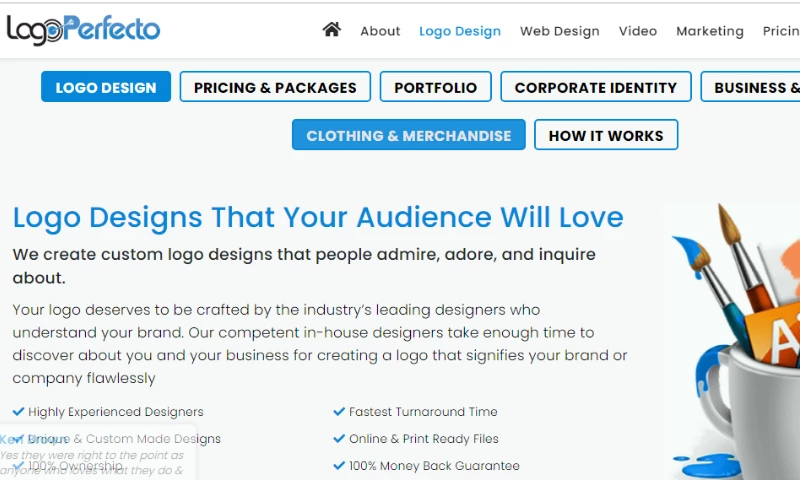Click checkmark beside Online & Print Ready Files

coord(339,438)
